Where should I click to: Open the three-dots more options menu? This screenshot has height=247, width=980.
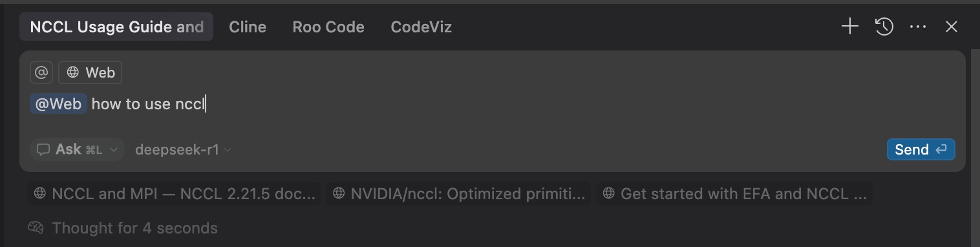coord(918,27)
